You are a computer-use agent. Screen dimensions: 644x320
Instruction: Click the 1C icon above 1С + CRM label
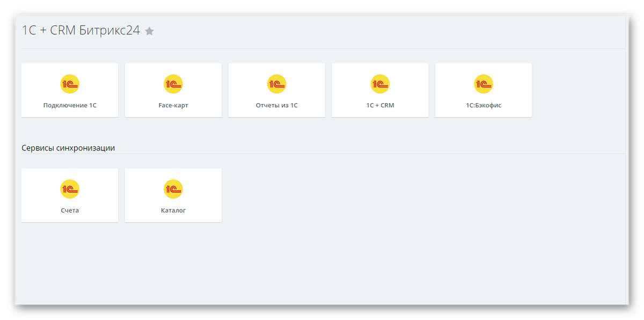pyautogui.click(x=380, y=84)
